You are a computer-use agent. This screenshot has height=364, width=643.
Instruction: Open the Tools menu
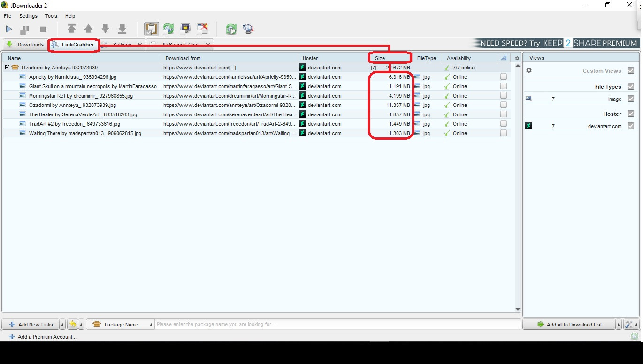pos(51,16)
